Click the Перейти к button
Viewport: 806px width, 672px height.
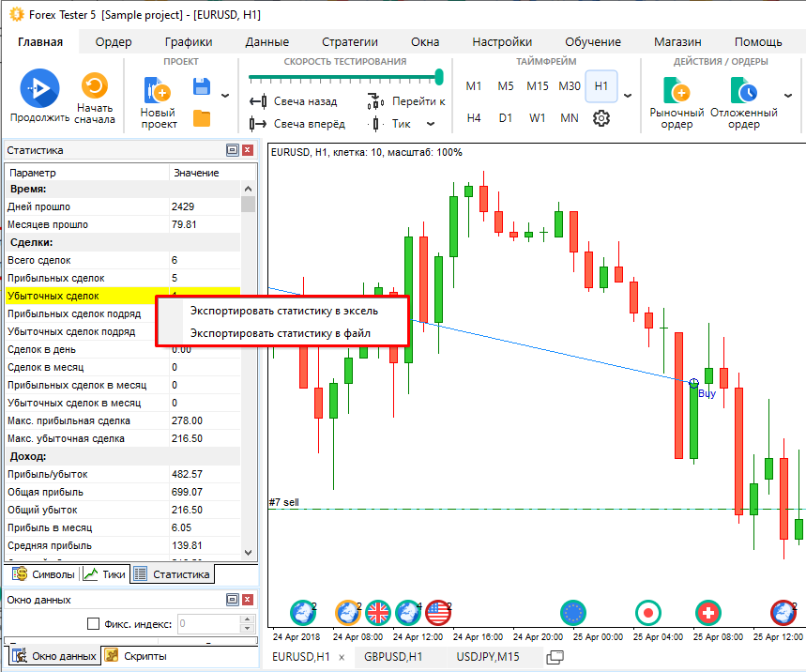[x=407, y=101]
